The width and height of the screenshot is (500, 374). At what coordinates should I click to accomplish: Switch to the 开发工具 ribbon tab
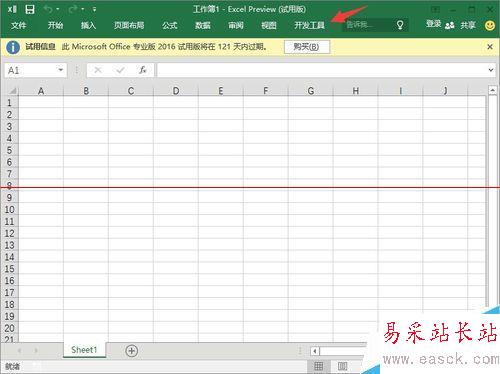309,25
